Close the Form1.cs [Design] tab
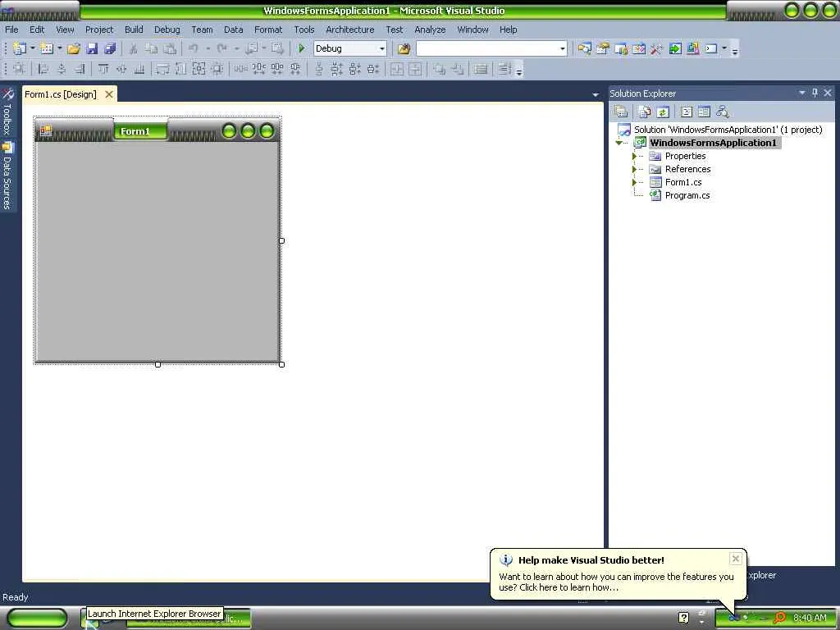 pyautogui.click(x=109, y=94)
